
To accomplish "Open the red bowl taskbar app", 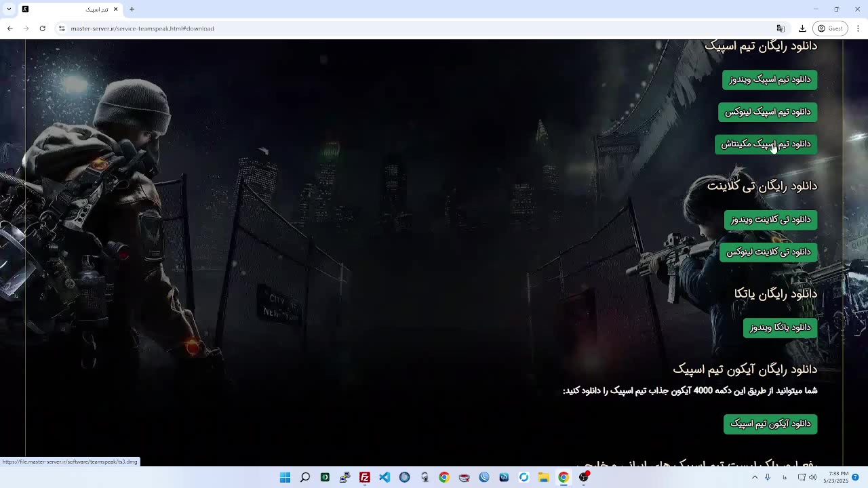I will click(464, 477).
